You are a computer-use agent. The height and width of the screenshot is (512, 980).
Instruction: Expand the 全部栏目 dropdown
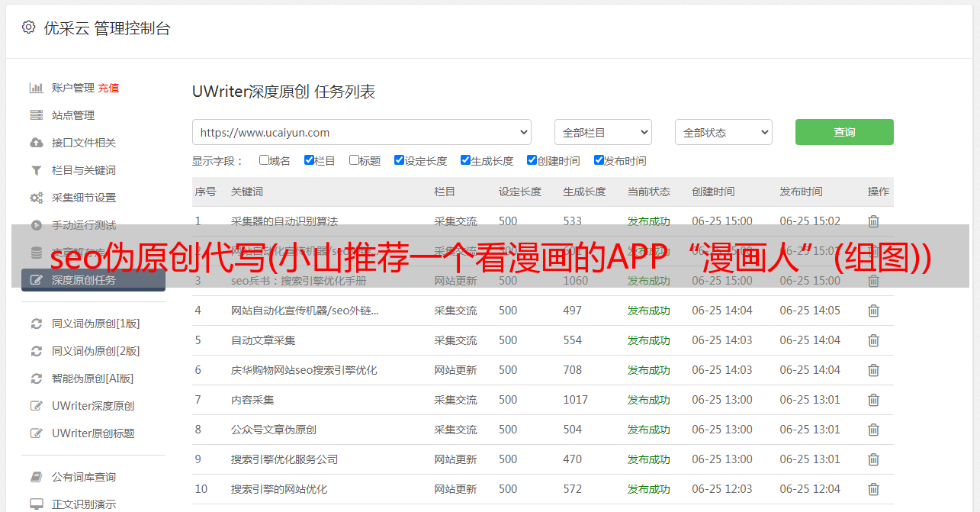coord(602,132)
